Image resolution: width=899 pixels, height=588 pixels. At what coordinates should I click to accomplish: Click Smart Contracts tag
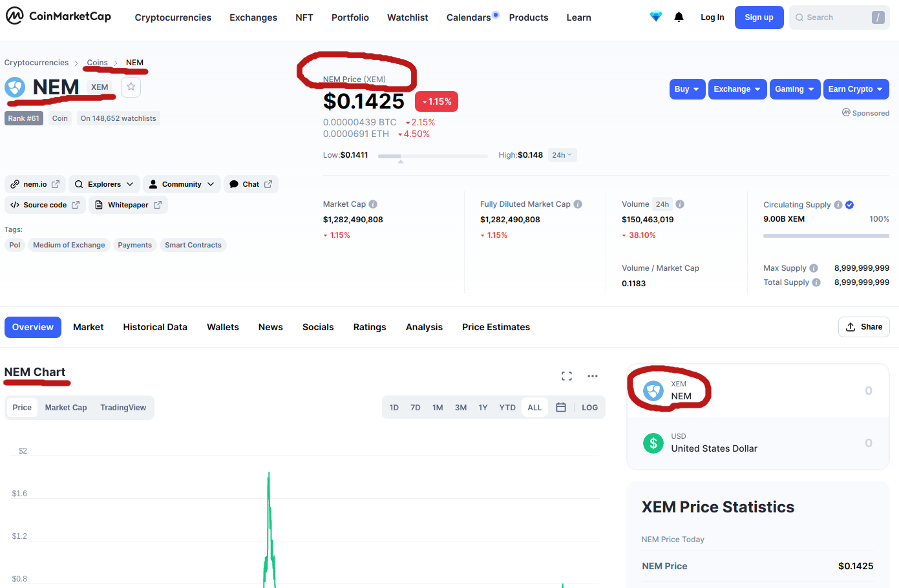click(193, 245)
